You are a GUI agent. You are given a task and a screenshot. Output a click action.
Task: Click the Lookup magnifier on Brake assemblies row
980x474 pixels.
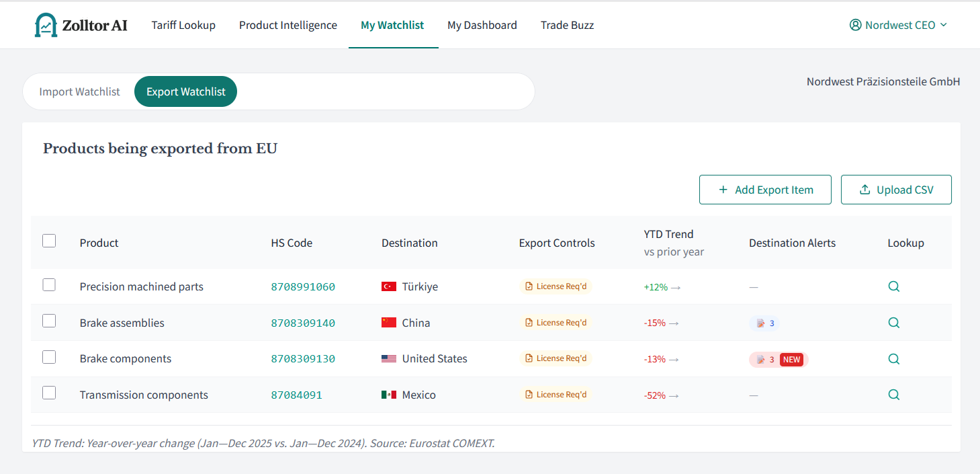pos(893,323)
